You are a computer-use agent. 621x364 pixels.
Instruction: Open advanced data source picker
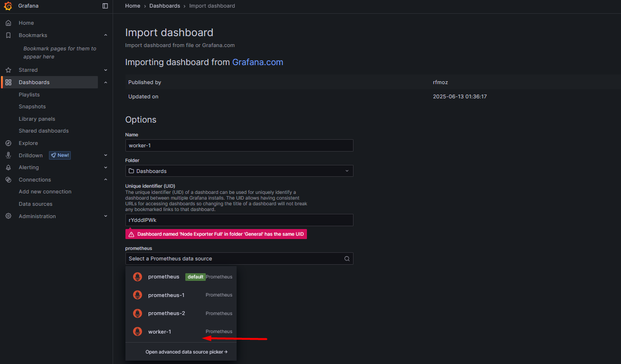(x=186, y=352)
